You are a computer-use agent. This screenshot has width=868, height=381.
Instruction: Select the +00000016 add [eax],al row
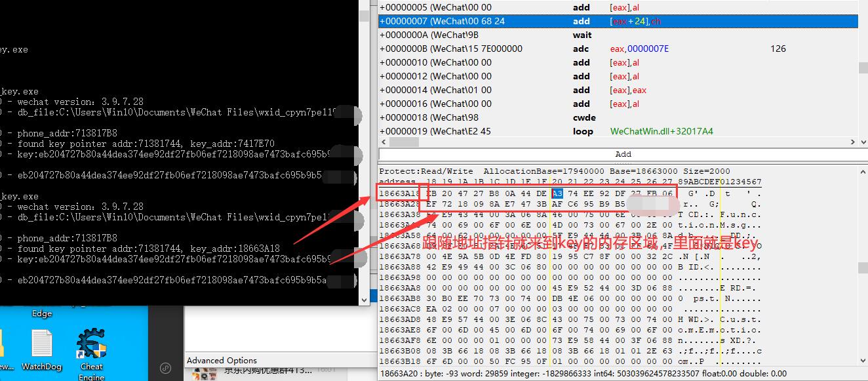618,104
